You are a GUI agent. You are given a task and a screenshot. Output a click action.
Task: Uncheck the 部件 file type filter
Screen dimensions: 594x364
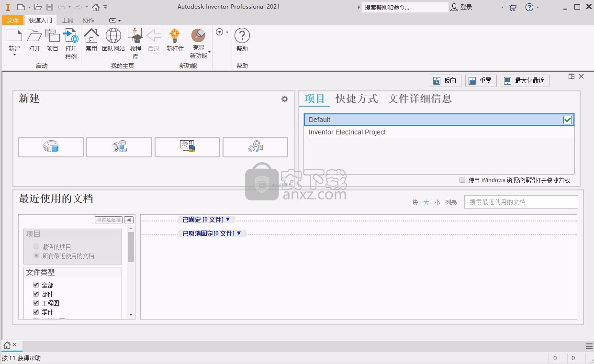pyautogui.click(x=36, y=294)
